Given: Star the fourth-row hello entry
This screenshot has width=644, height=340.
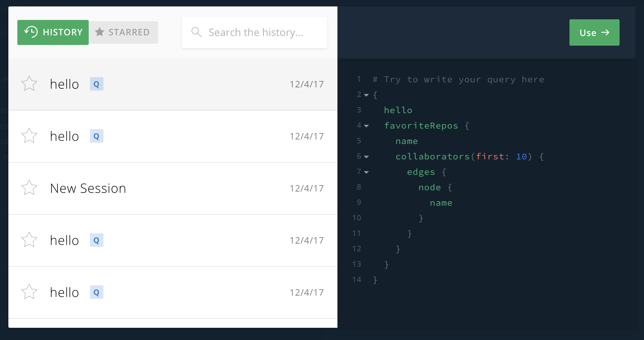Looking at the screenshot, I should [x=29, y=240].
